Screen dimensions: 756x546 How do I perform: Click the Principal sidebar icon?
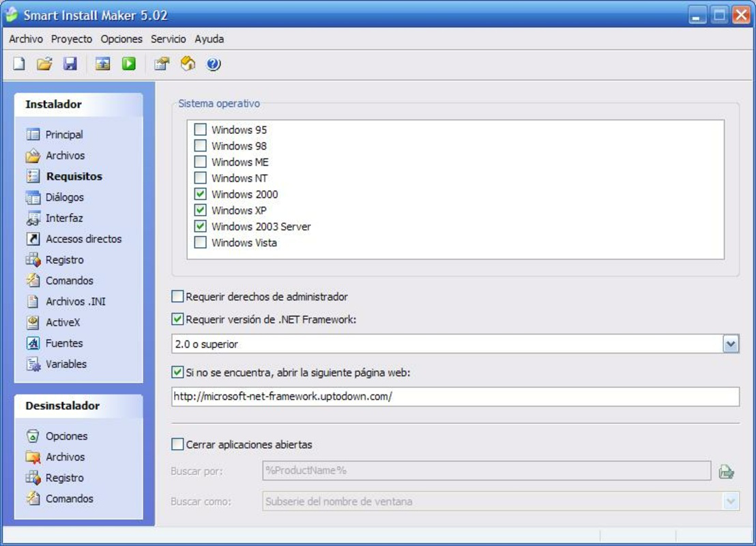[33, 134]
